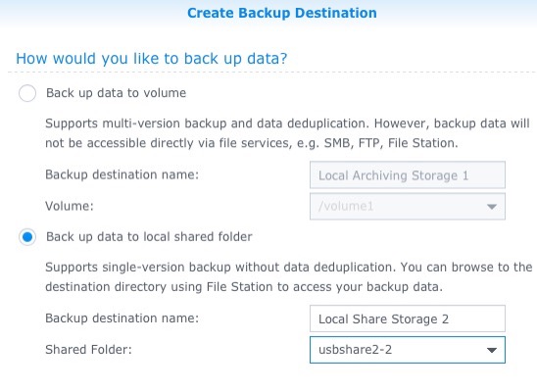Click the shared folder "Backup destination name:" label
The width and height of the screenshot is (537, 392).
[122, 318]
